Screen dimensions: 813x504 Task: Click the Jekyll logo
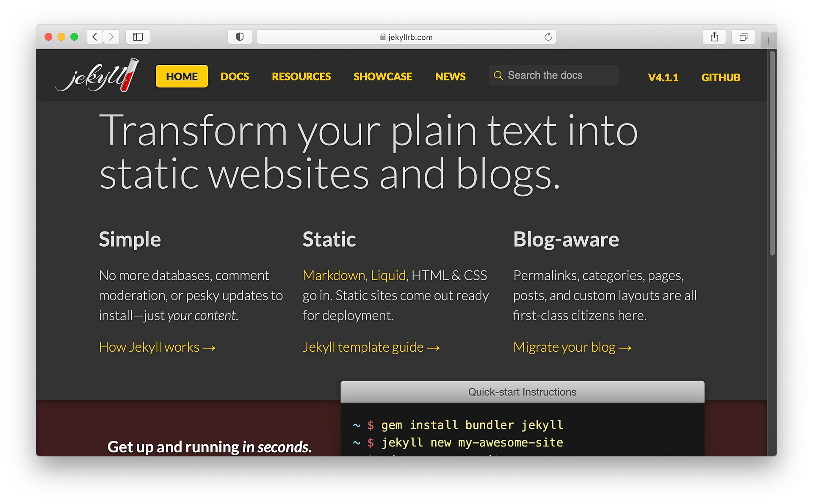(97, 75)
